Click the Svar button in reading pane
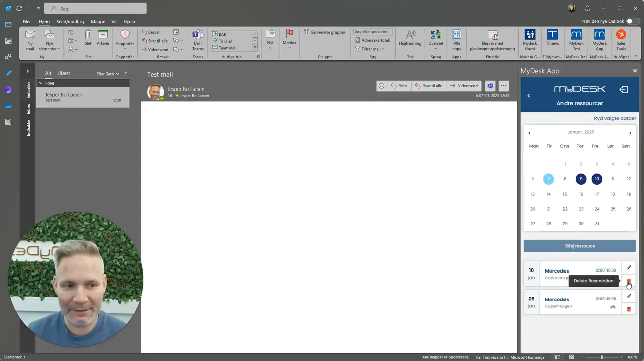The height and width of the screenshot is (361, 644). tap(399, 86)
